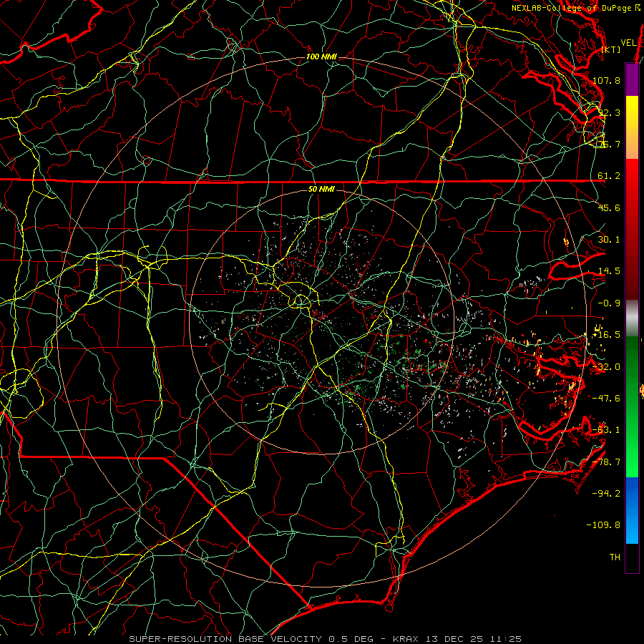Click the 61.2 value on velocity scale
This screenshot has height=644, width=644.
pyautogui.click(x=609, y=176)
